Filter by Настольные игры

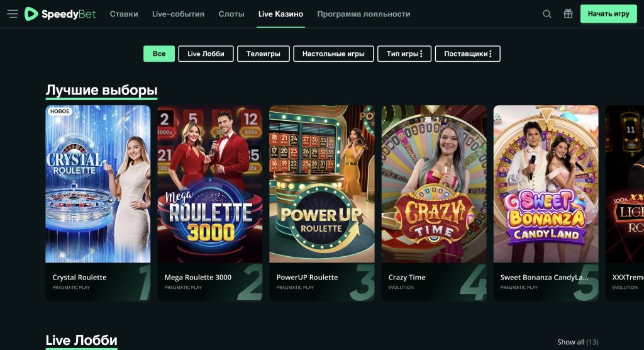333,54
